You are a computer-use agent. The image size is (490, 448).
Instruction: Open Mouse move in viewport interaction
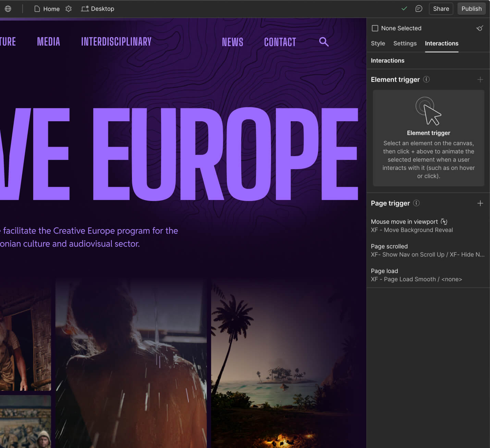coord(428,226)
